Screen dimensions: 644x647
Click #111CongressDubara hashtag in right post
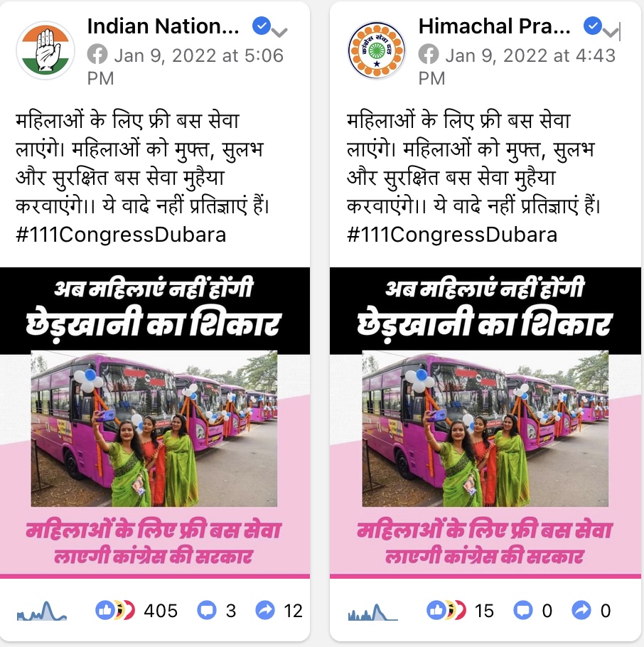[452, 235]
